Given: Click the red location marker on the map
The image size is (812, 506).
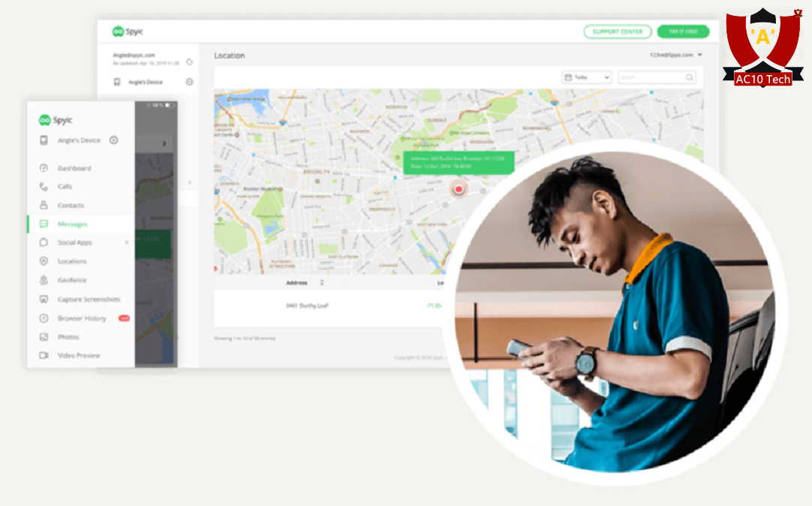Looking at the screenshot, I should coord(459,189).
